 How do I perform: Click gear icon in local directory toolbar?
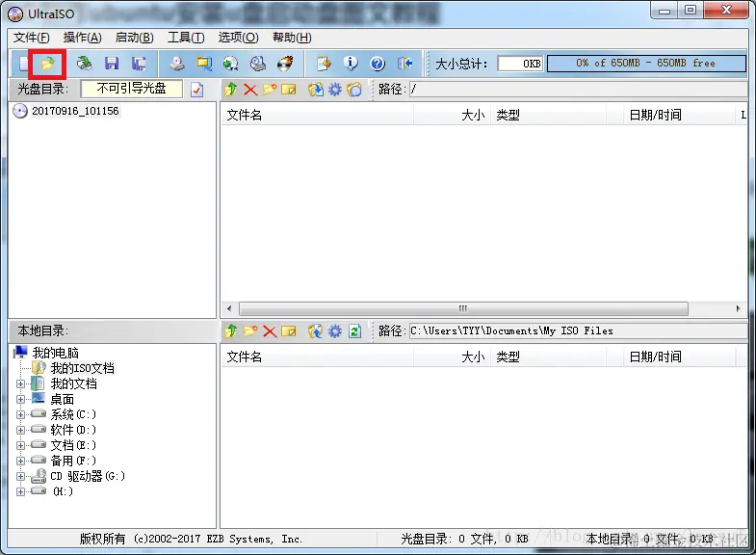point(334,331)
